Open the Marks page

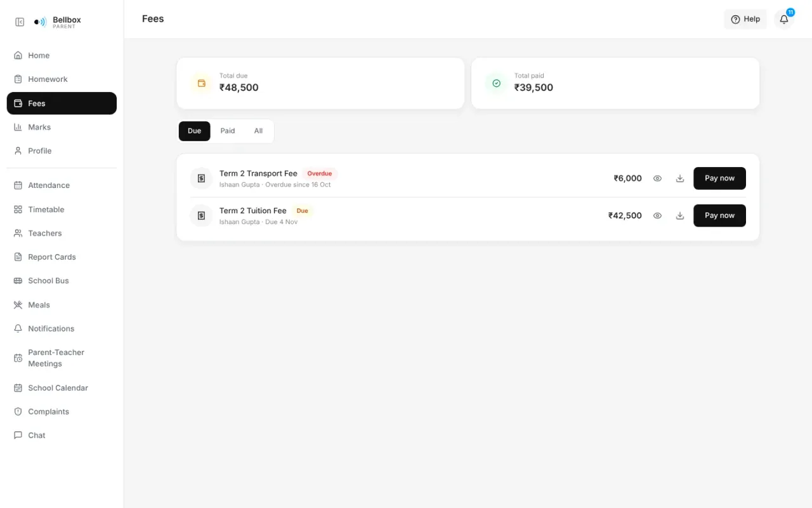click(62, 127)
